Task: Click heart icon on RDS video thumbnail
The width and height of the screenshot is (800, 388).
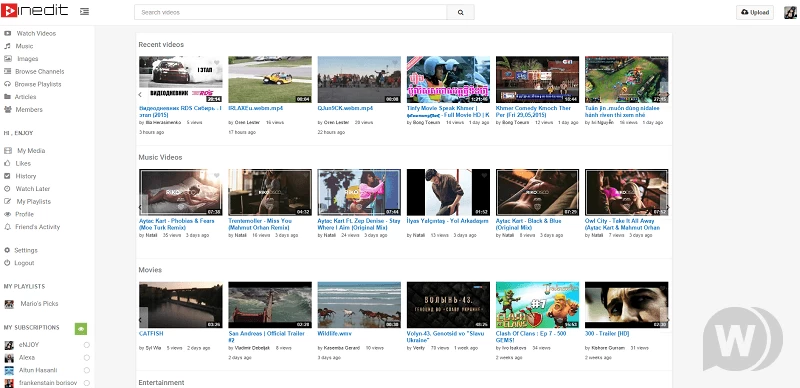Action: tap(216, 63)
